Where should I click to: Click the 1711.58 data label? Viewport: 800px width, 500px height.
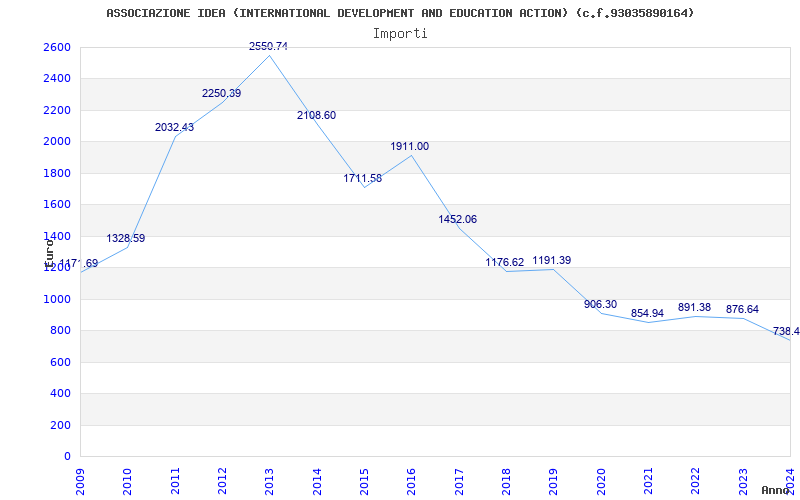(362, 179)
